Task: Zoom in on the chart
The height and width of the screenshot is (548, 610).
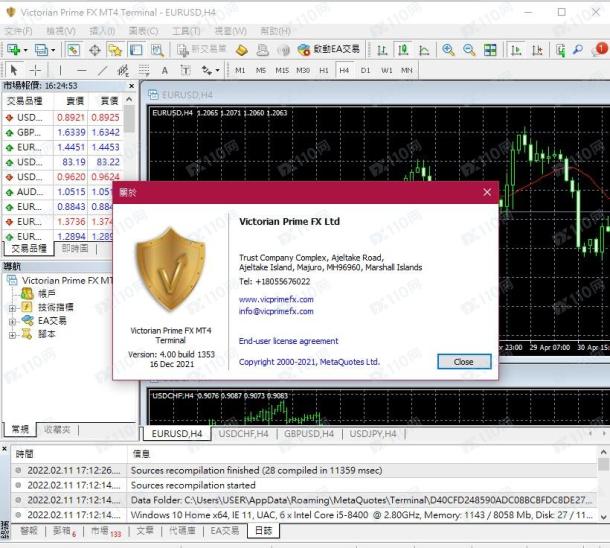Action: [x=449, y=50]
